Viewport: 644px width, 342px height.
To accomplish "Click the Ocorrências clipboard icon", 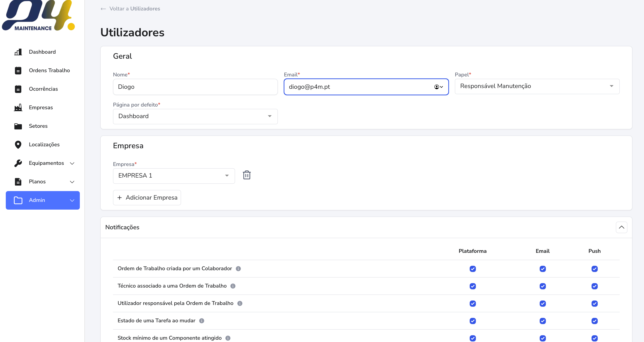I will pyautogui.click(x=18, y=89).
